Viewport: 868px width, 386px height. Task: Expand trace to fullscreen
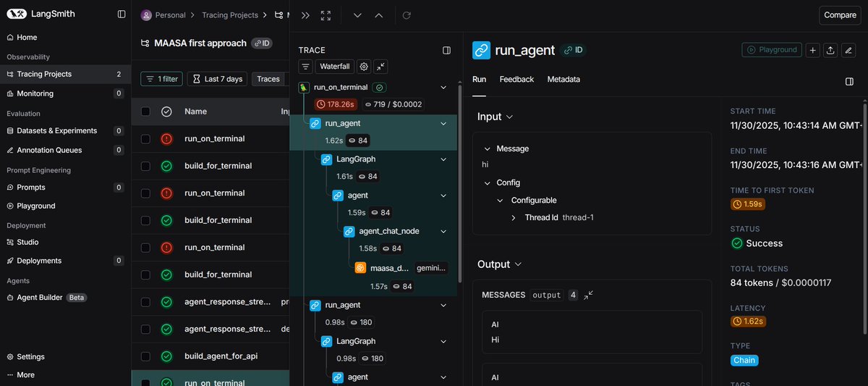(325, 15)
